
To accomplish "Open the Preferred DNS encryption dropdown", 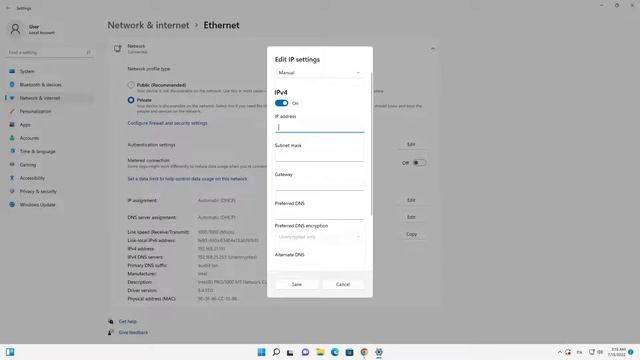I will click(x=319, y=237).
